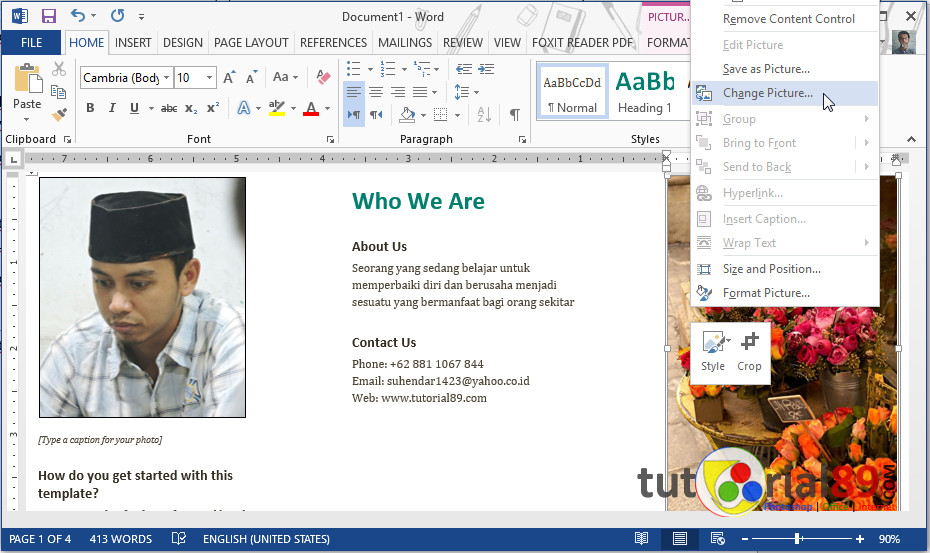Toggle Subscript formatting
This screenshot has width=930, height=553.
[x=191, y=108]
